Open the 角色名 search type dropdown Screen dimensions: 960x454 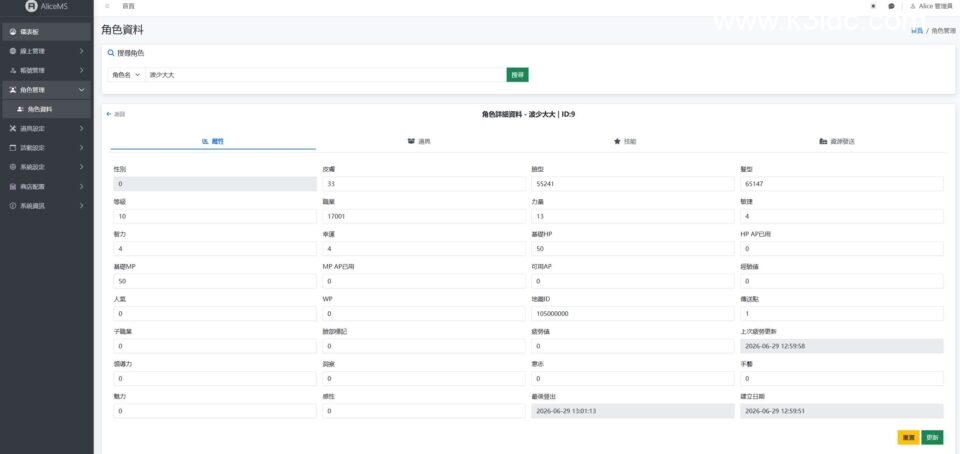[x=126, y=75]
